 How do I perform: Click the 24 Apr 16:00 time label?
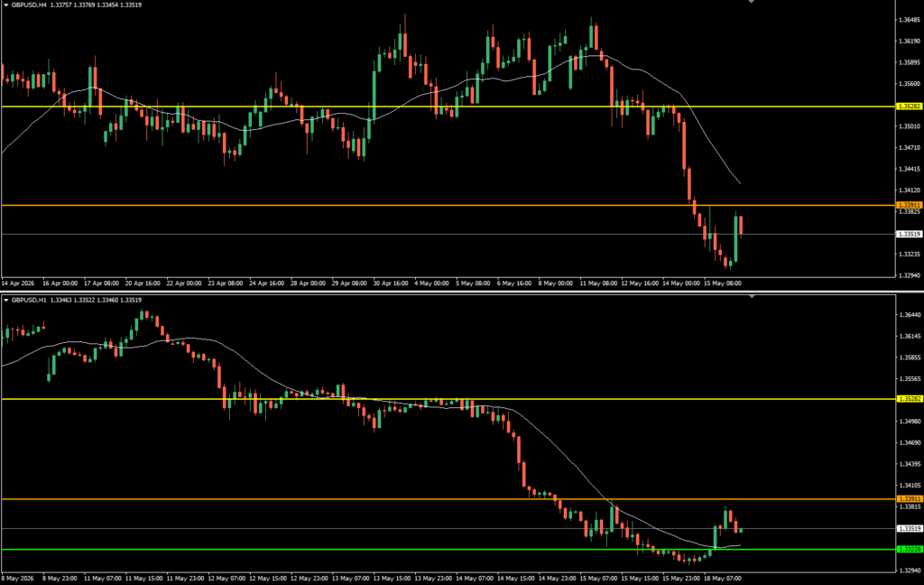[x=266, y=283]
